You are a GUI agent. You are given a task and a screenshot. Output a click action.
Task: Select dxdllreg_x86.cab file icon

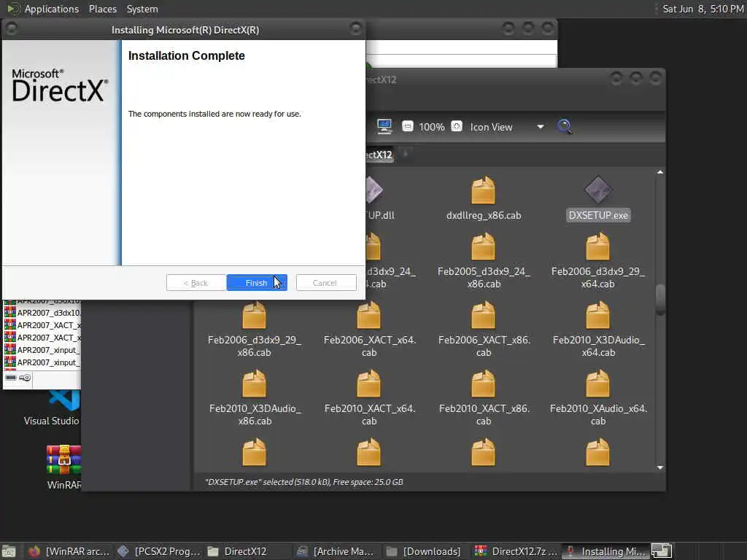click(x=483, y=190)
